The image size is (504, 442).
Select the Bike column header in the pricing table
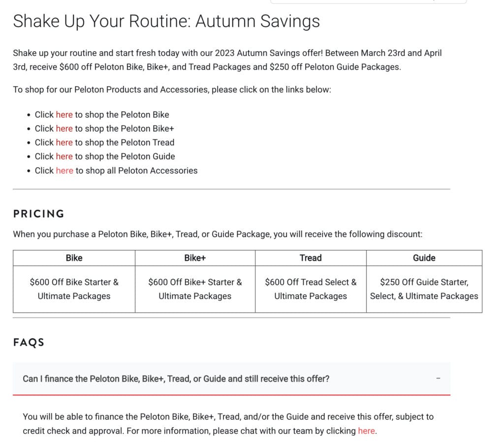74,258
